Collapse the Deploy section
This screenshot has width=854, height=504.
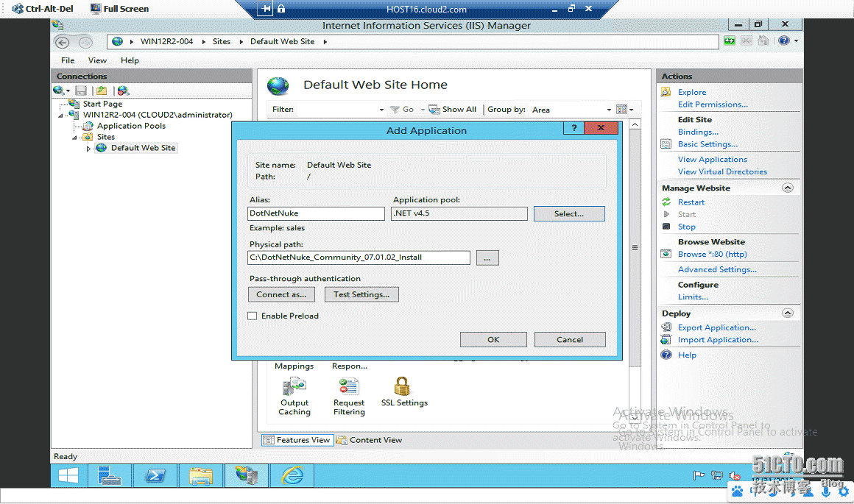click(788, 313)
